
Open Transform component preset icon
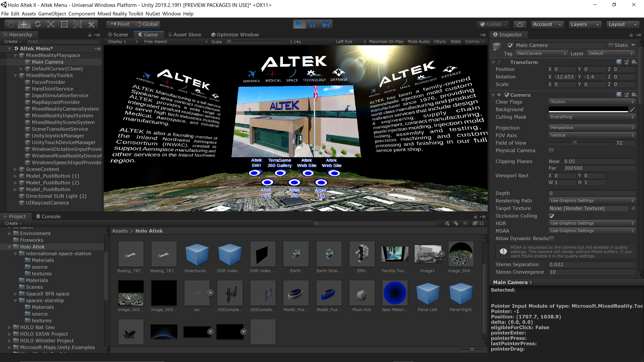click(x=626, y=62)
